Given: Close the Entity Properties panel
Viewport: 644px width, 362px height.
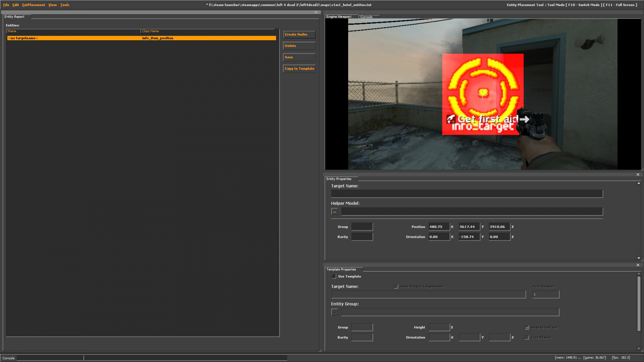Looking at the screenshot, I should tap(638, 175).
